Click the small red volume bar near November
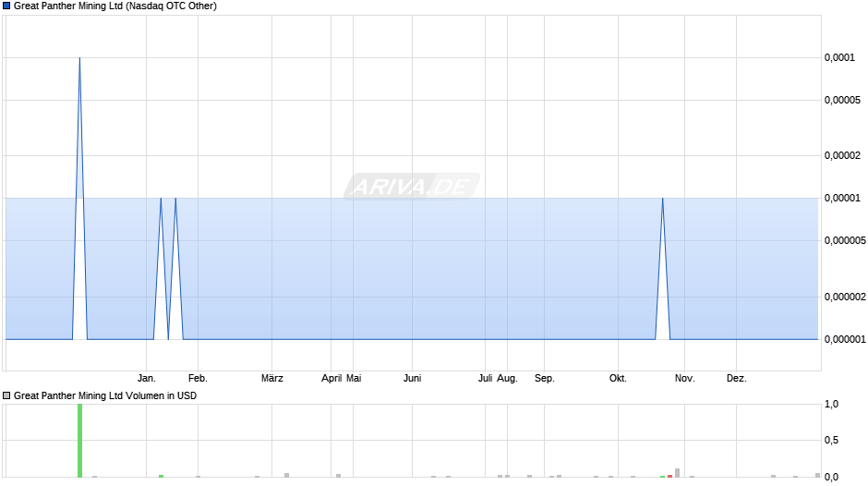Image resolution: width=868 pixels, height=486 pixels. 669,476
